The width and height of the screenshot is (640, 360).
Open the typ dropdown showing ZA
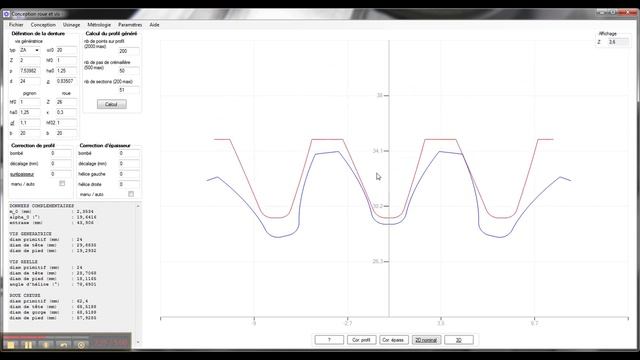pyautogui.click(x=30, y=50)
